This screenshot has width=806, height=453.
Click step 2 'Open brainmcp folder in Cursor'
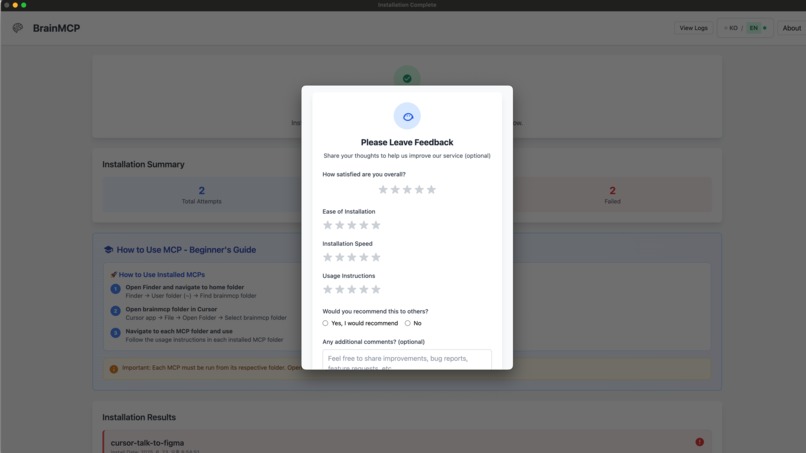coord(171,309)
